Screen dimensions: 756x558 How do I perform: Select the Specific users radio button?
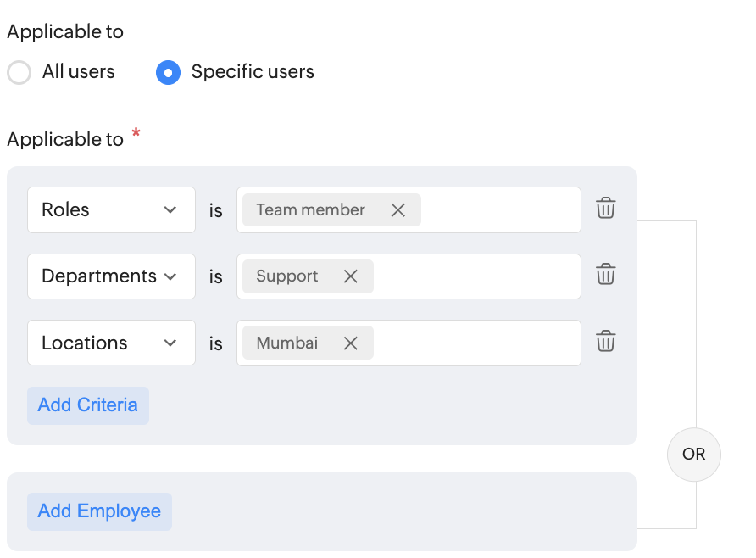[169, 72]
